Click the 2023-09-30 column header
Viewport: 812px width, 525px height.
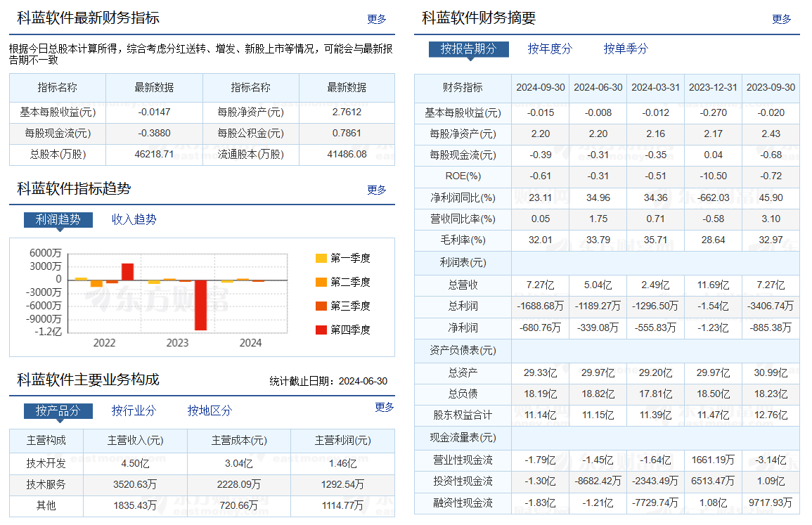tap(771, 87)
